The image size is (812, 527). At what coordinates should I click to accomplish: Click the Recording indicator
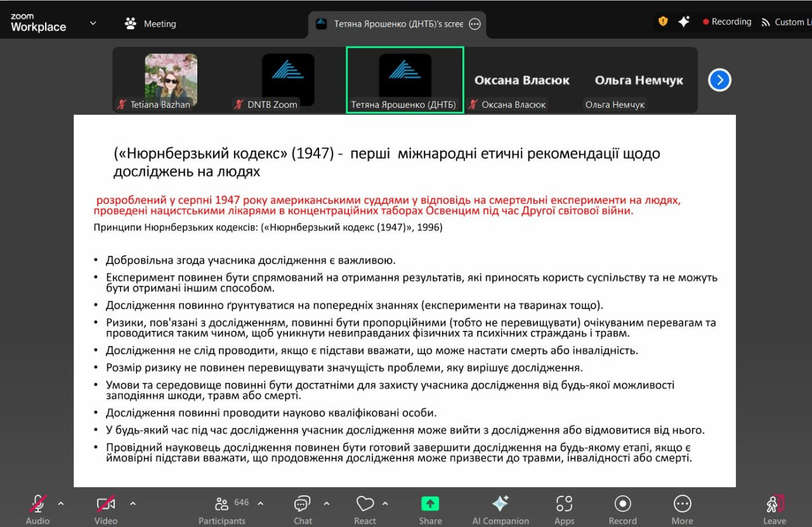click(x=727, y=22)
